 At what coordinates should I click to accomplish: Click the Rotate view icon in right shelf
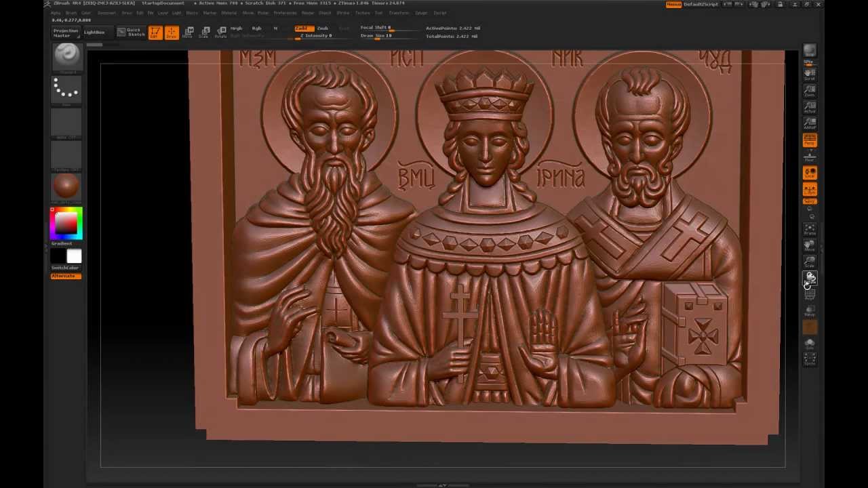coord(810,278)
